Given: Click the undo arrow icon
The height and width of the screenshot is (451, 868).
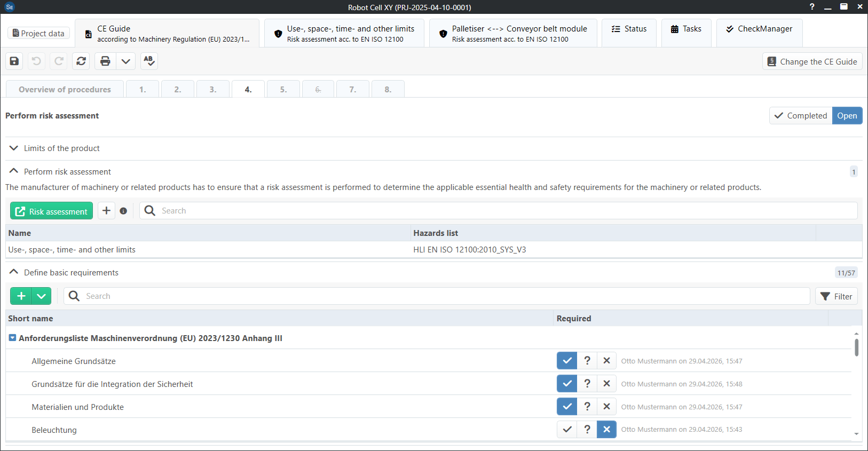Looking at the screenshot, I should coord(36,61).
